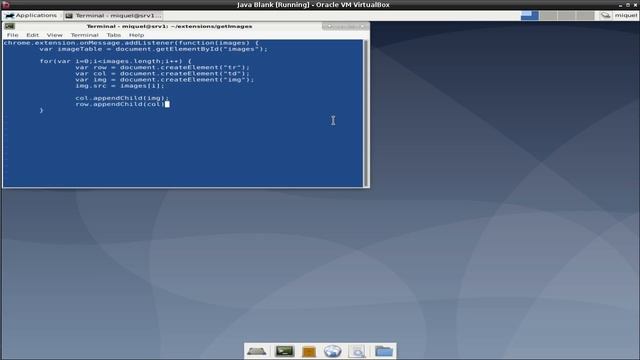
Task: Click the terminal title 'Terminal - miquel@srv1'
Action: tap(169, 26)
